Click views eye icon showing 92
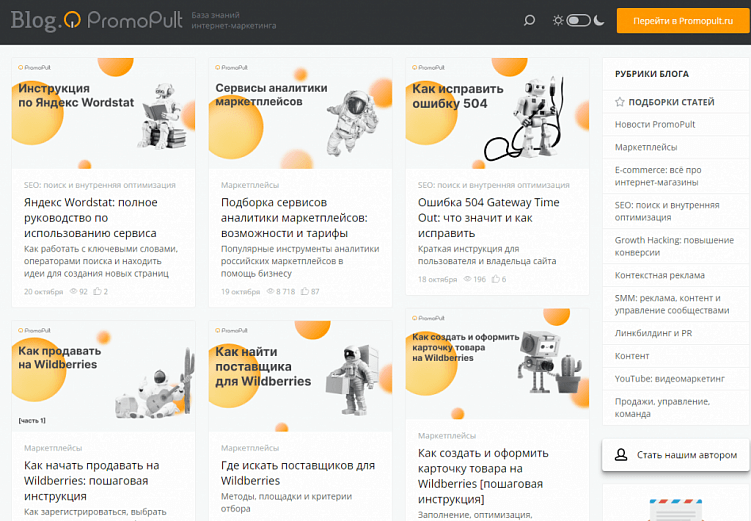The image size is (751, 521). point(73,291)
